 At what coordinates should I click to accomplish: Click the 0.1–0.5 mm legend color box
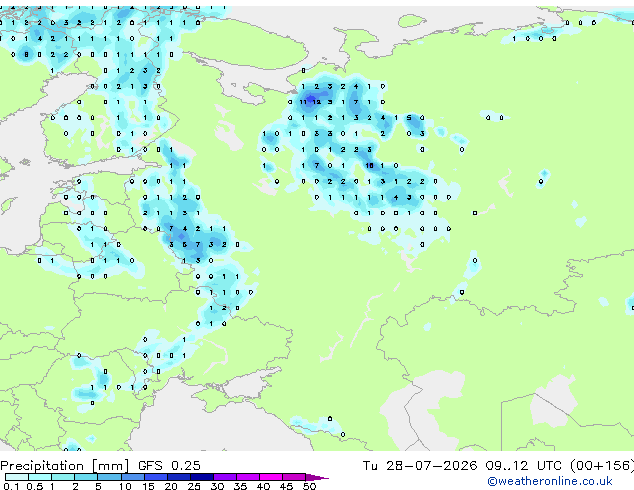tap(17, 477)
